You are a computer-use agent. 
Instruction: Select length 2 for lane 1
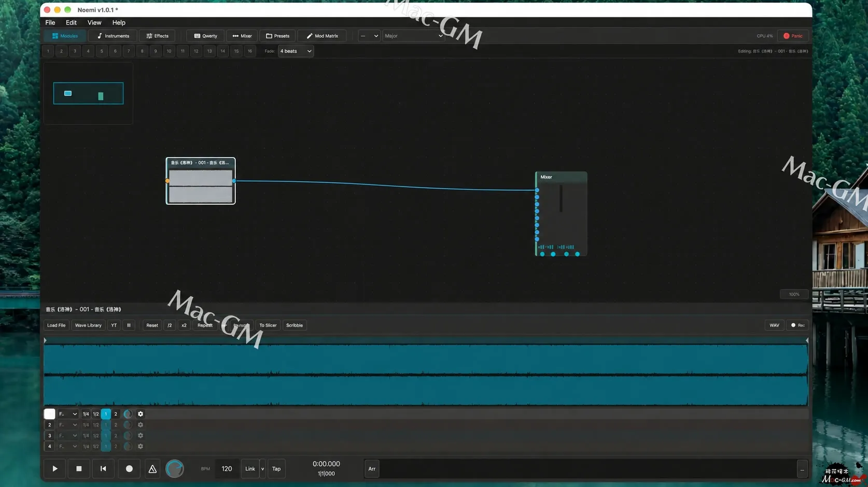pos(116,414)
